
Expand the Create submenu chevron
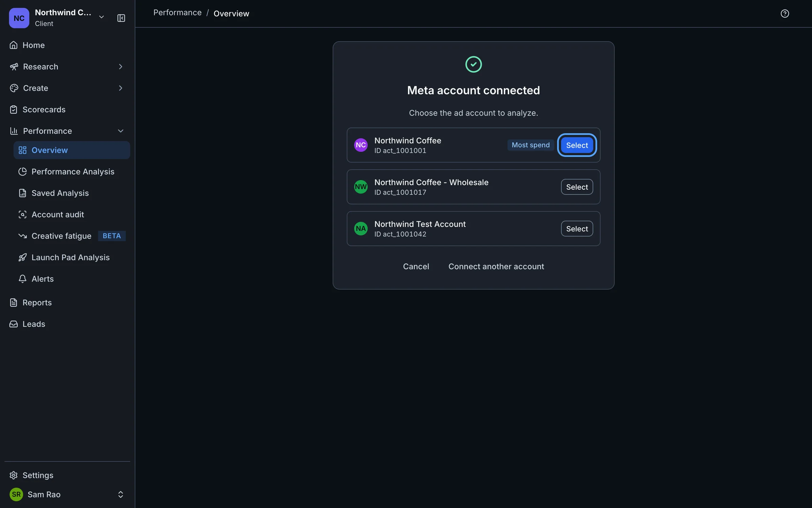coord(120,88)
